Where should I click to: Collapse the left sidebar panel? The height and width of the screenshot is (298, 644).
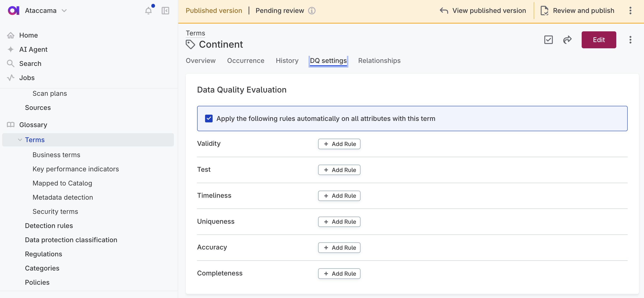[x=165, y=11]
